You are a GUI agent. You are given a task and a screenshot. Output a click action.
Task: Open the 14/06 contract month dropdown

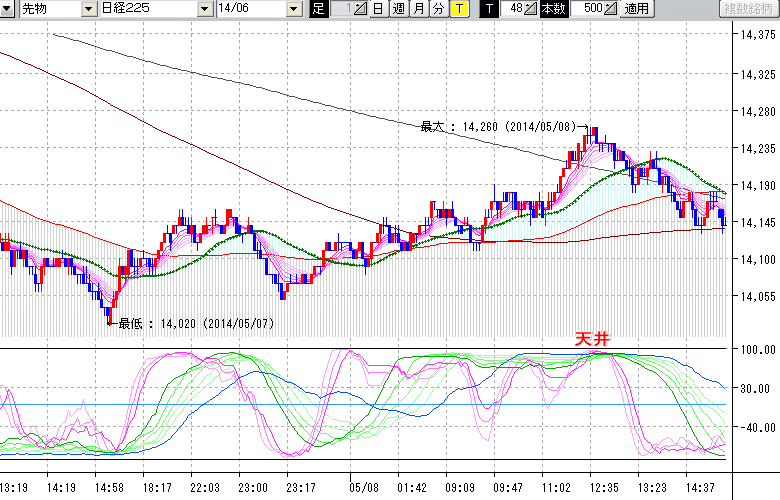(x=293, y=9)
